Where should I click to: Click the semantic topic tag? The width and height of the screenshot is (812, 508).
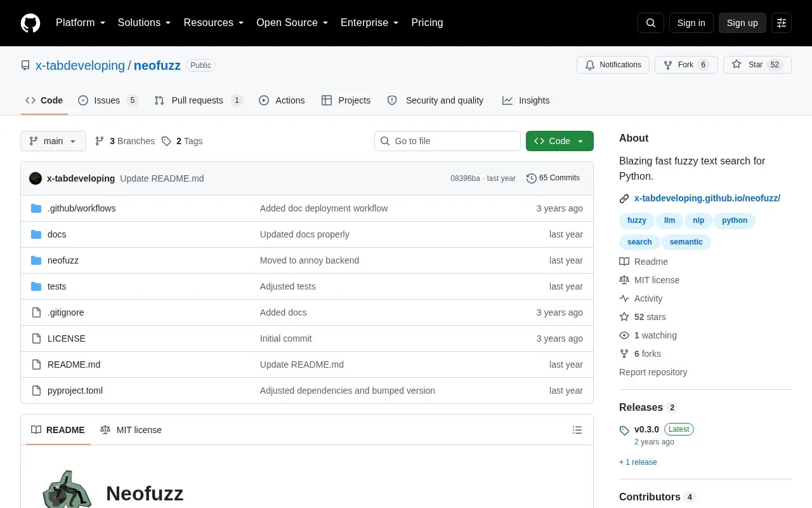686,242
